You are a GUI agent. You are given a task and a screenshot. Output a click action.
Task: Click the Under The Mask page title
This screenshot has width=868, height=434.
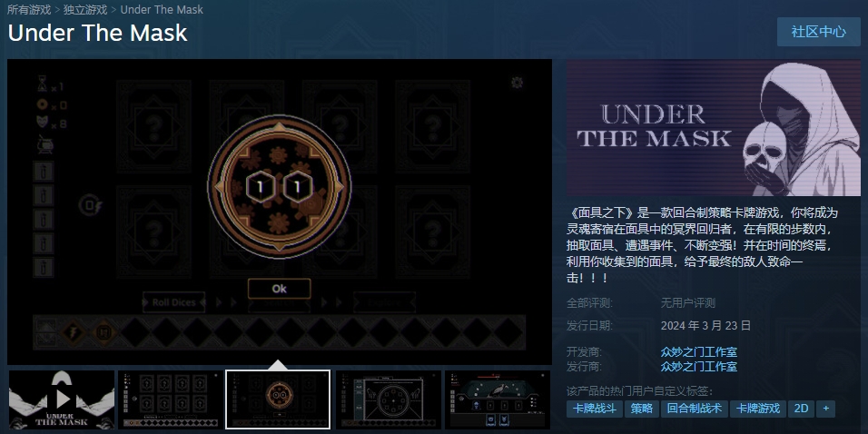click(97, 34)
